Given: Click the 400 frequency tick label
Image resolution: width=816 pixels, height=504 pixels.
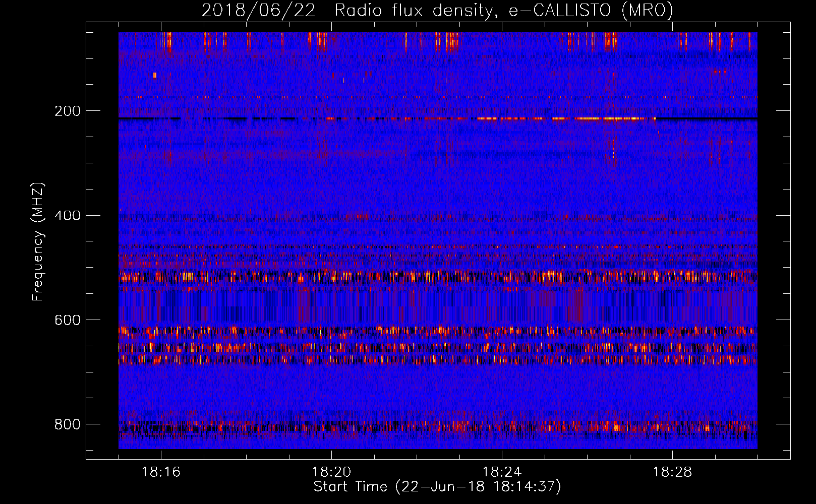Looking at the screenshot, I should pos(68,216).
